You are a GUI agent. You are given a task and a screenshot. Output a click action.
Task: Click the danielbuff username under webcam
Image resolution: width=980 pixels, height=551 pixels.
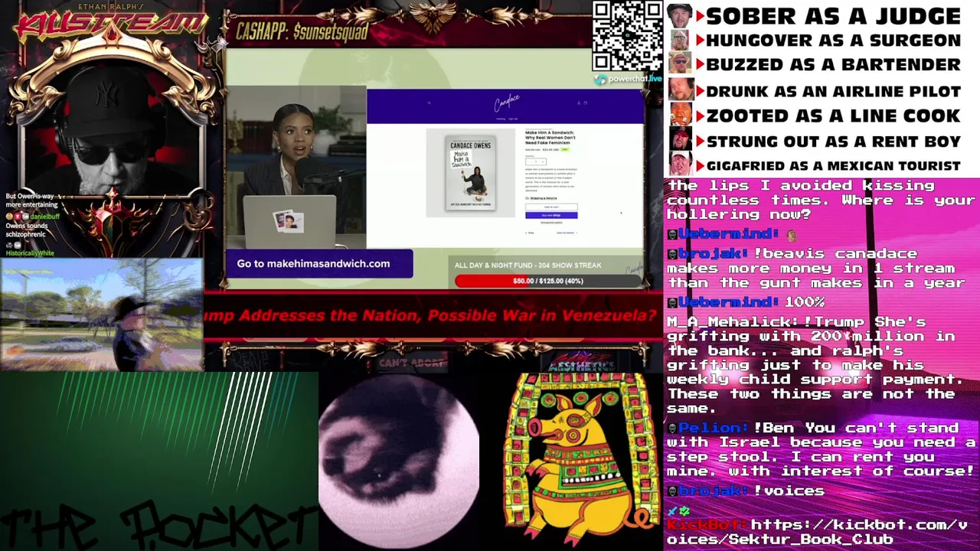coord(44,217)
